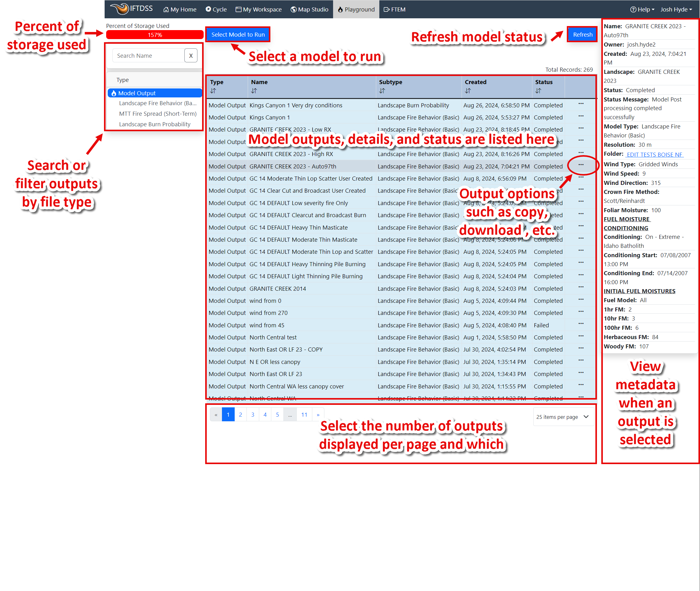Open options for GRANITE CREEK 2014 row
700x591 pixels.
pyautogui.click(x=581, y=287)
